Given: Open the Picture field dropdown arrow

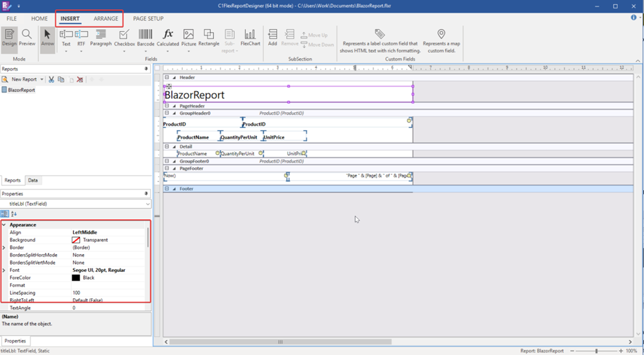Looking at the screenshot, I should click(188, 51).
